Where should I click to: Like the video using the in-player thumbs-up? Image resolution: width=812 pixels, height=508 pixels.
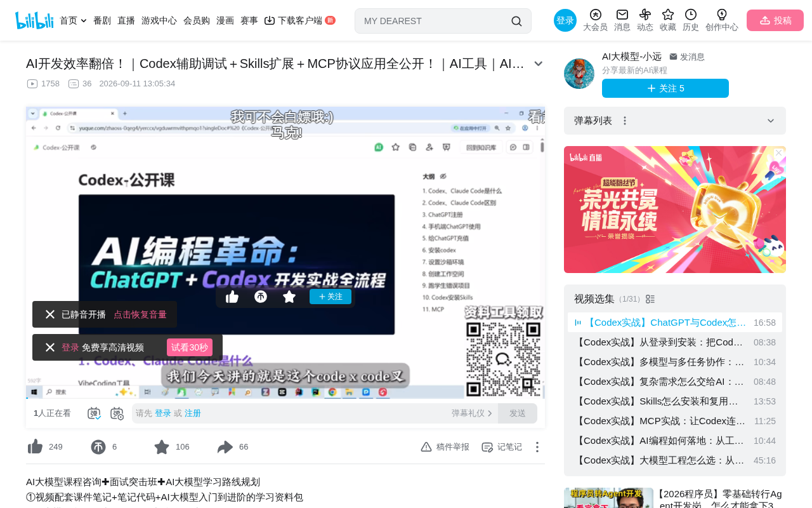click(x=232, y=297)
